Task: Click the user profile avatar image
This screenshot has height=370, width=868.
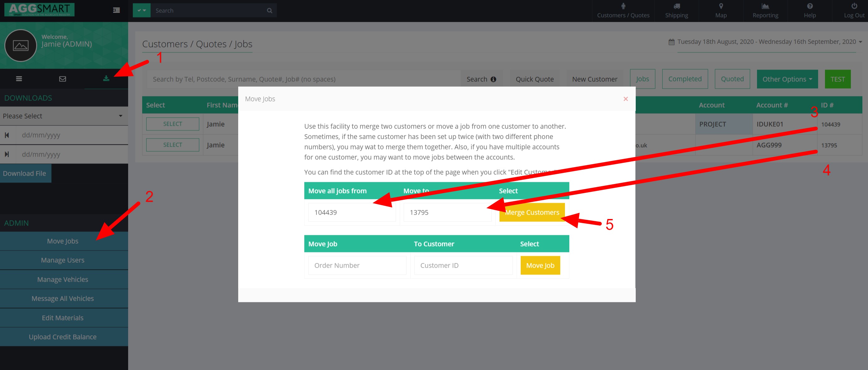Action: click(x=21, y=46)
